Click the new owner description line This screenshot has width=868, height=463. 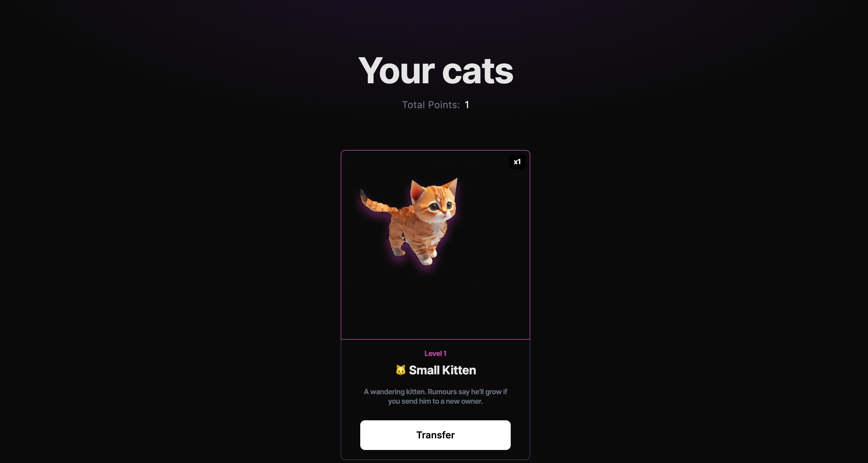(x=435, y=401)
